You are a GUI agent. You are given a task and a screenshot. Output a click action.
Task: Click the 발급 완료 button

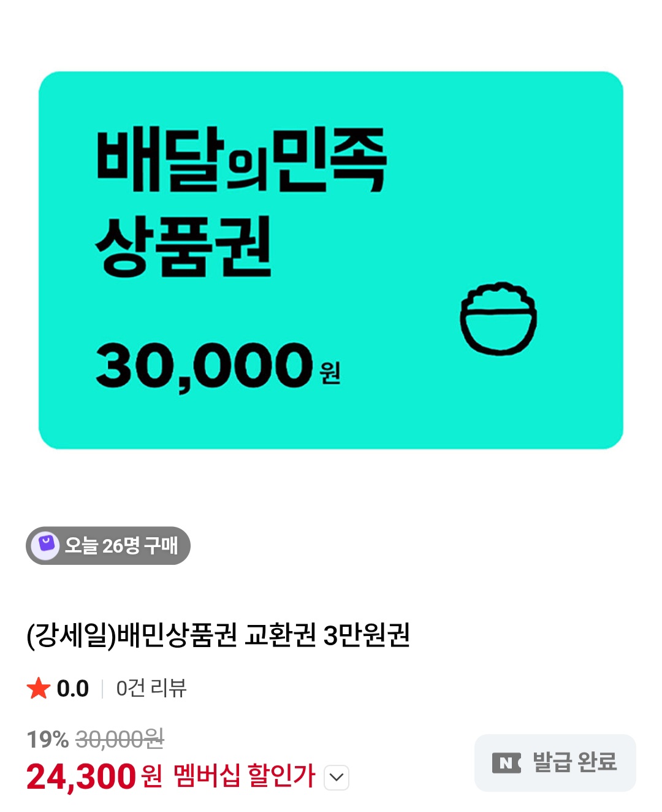tap(555, 763)
